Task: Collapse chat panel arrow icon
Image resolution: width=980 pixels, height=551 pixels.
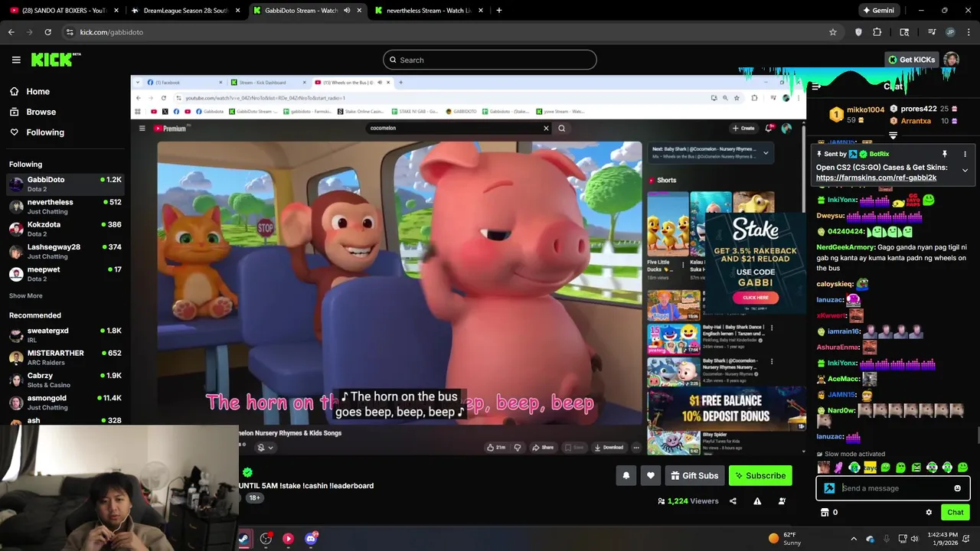Action: click(816, 86)
